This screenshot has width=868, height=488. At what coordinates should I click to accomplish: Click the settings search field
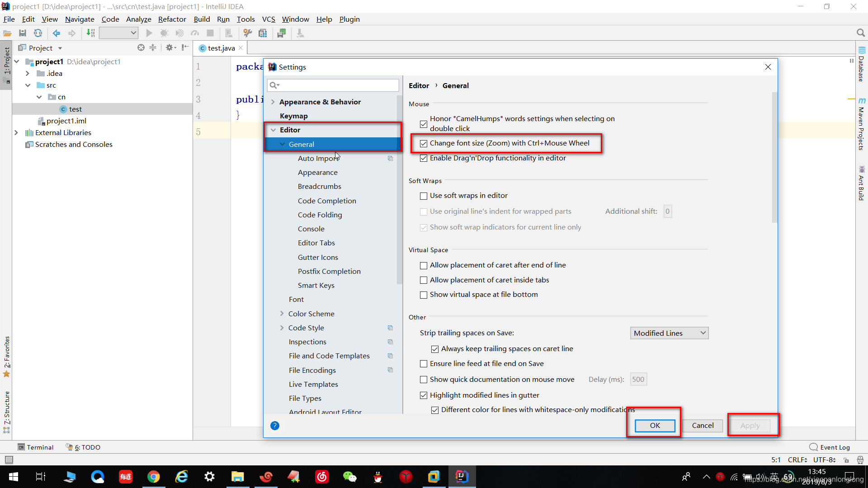[x=333, y=85]
